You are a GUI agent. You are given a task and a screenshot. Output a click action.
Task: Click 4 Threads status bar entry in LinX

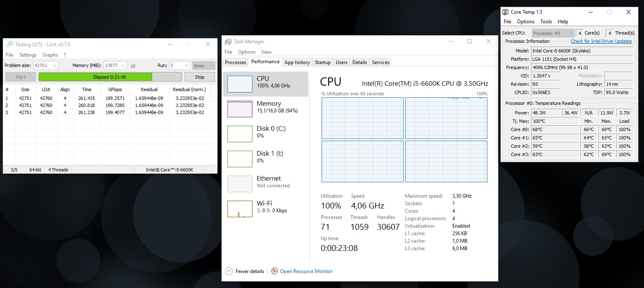point(58,170)
